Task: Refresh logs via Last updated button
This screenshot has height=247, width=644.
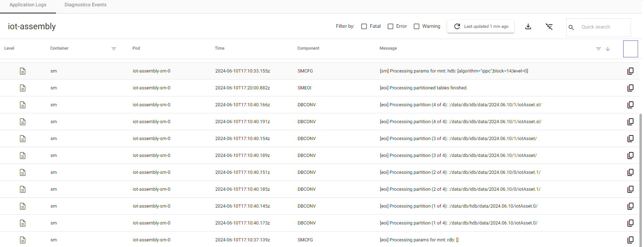Action: 481,26
